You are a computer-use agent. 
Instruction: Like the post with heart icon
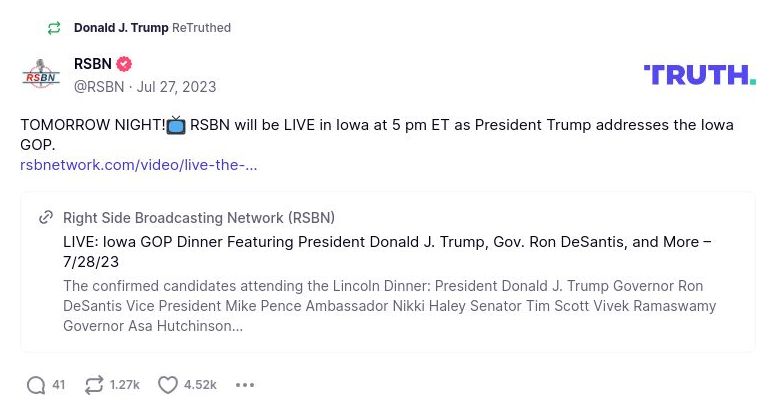point(168,385)
